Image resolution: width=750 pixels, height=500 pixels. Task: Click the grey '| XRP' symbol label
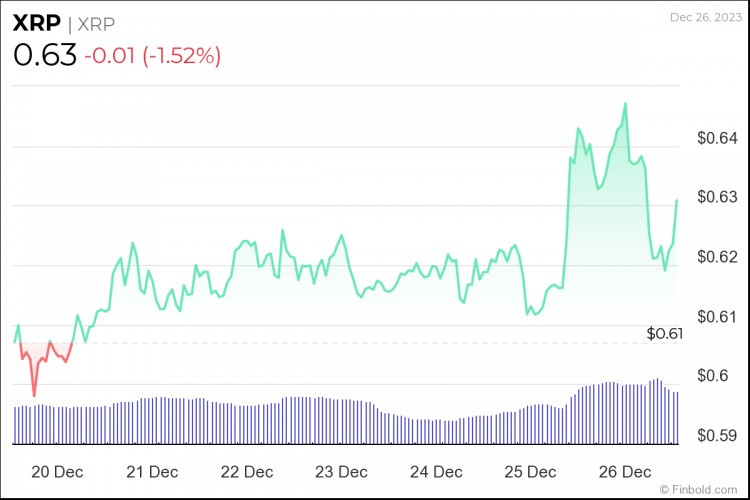point(91,24)
